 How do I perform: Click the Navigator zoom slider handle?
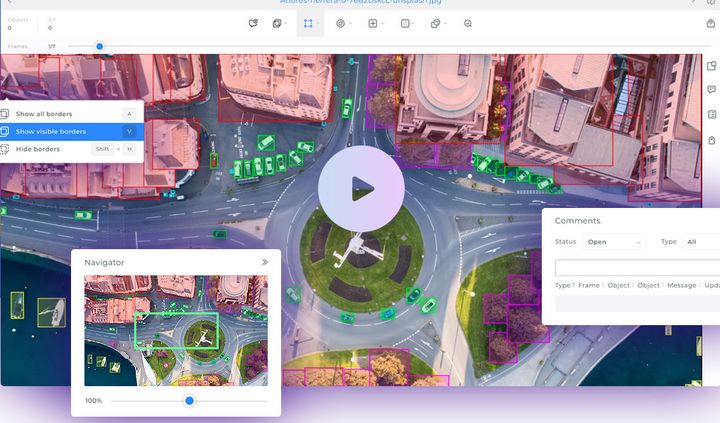click(189, 401)
